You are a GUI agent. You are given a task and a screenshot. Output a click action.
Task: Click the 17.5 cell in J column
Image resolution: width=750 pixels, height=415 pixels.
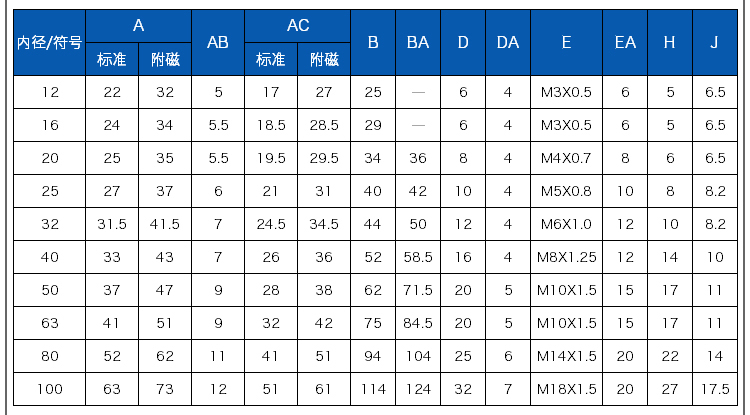point(714,389)
